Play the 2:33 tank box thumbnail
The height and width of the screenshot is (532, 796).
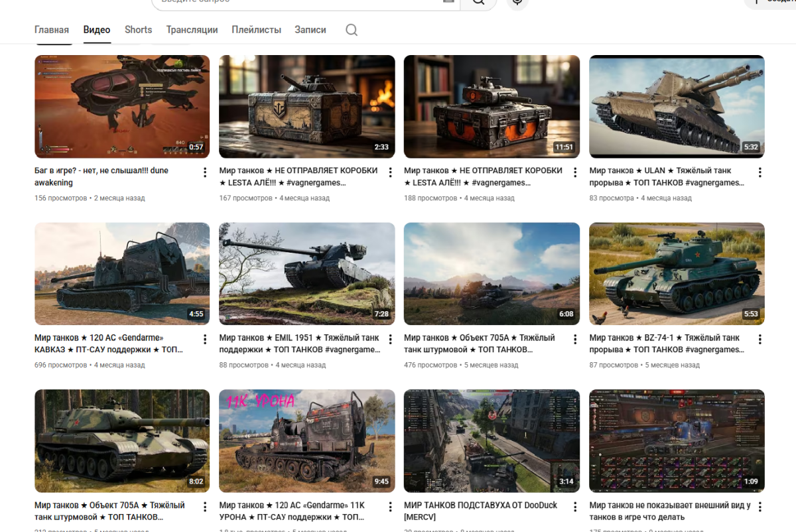(307, 106)
